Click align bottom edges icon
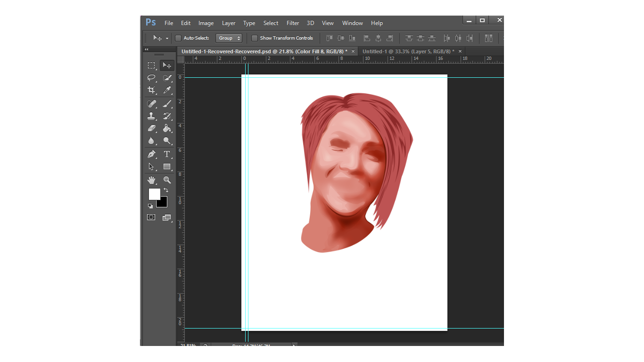This screenshot has width=644, height=362. pyautogui.click(x=352, y=38)
